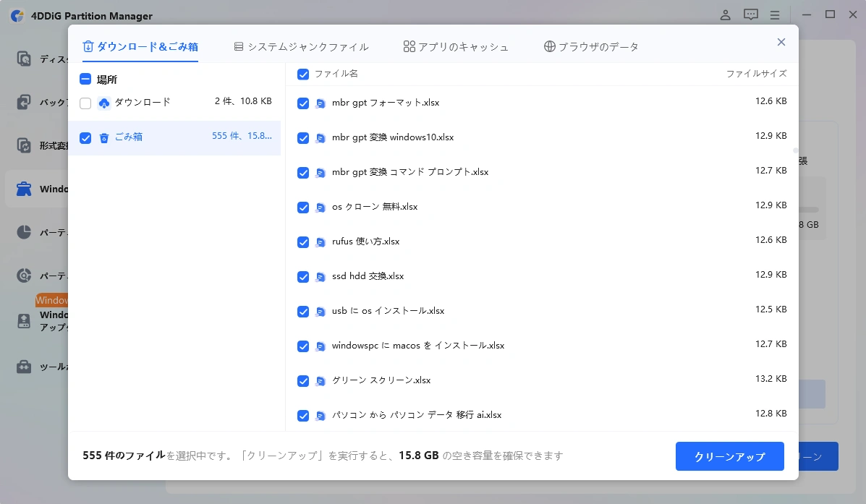Viewport: 866px width, 504px height.
Task: Select Windows cleanup sidebar icon in main window
Action: (24, 189)
